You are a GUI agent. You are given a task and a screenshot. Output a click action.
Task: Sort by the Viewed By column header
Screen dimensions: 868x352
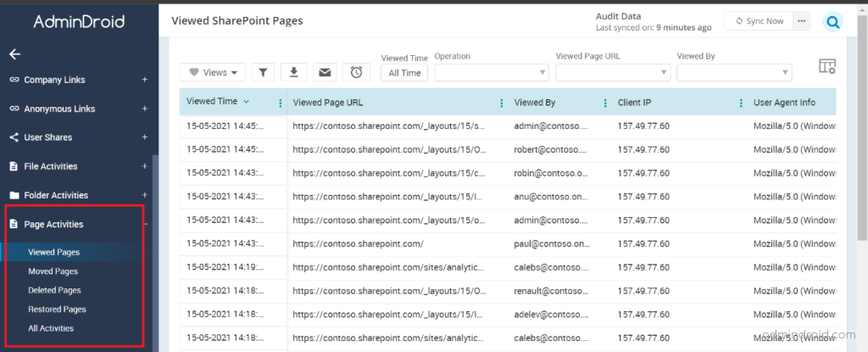coord(535,103)
